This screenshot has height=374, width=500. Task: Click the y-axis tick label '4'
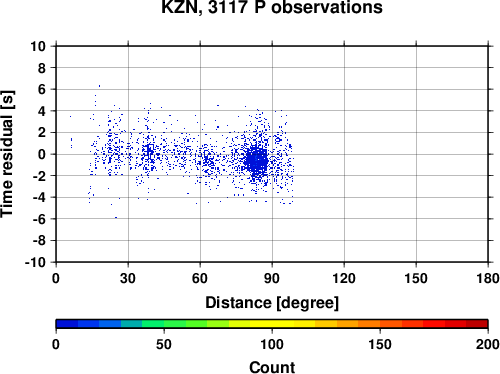click(x=42, y=111)
